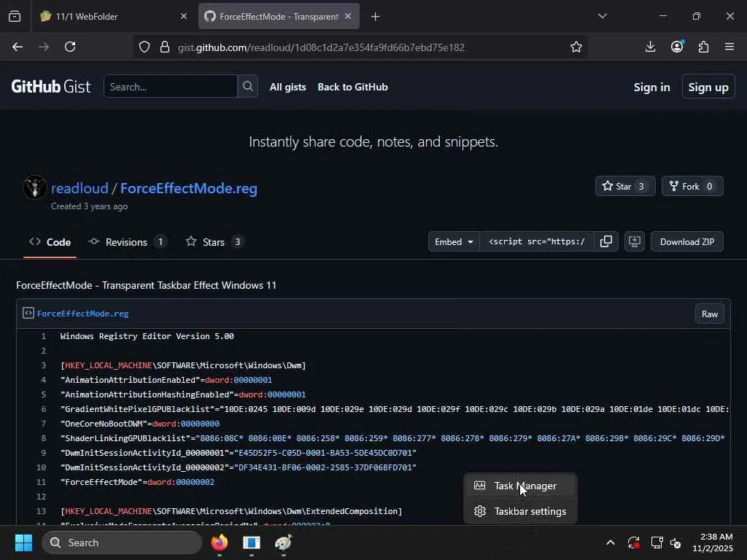747x560 pixels.
Task: Click the Sign up button
Action: pos(708,87)
